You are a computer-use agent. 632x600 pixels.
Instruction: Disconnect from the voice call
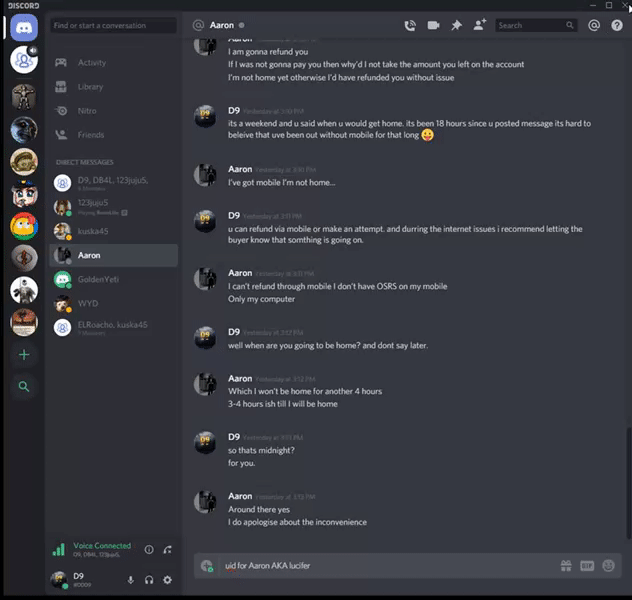click(168, 550)
